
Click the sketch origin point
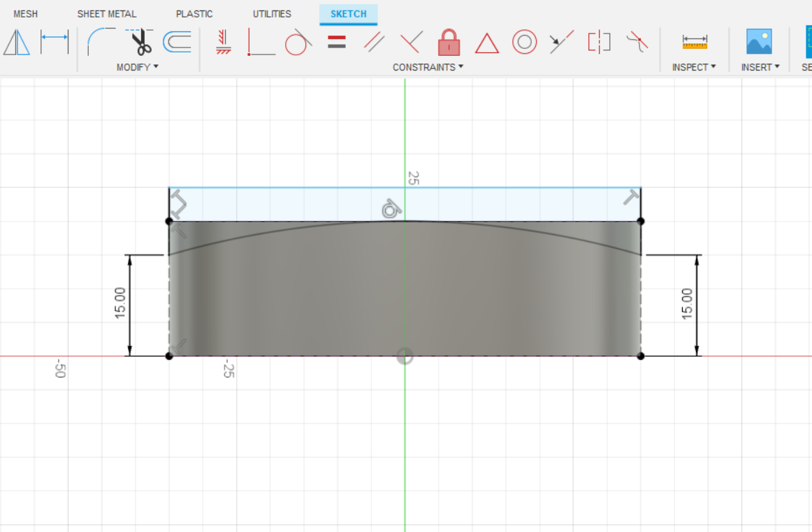point(405,356)
